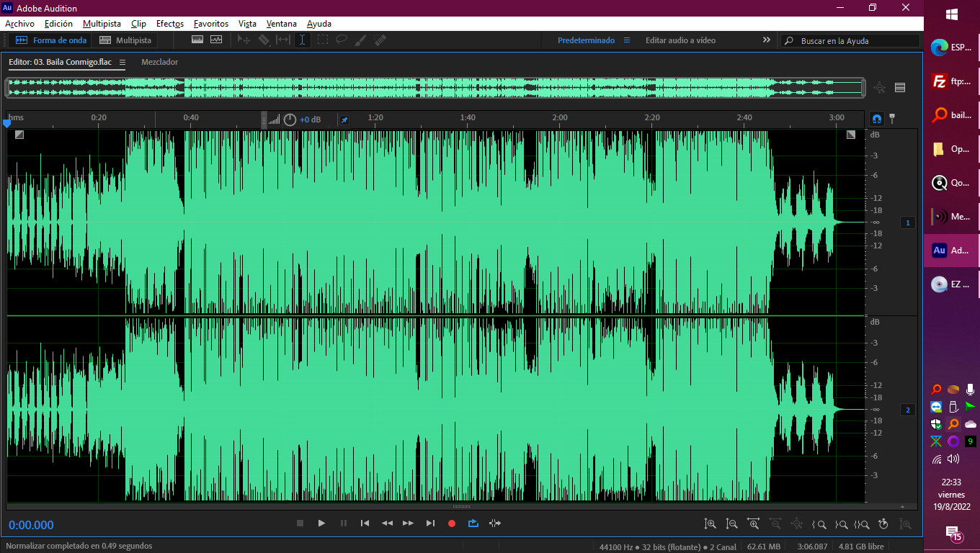The image size is (980, 553).
Task: Click the HUD volume gain knob
Action: 290,120
